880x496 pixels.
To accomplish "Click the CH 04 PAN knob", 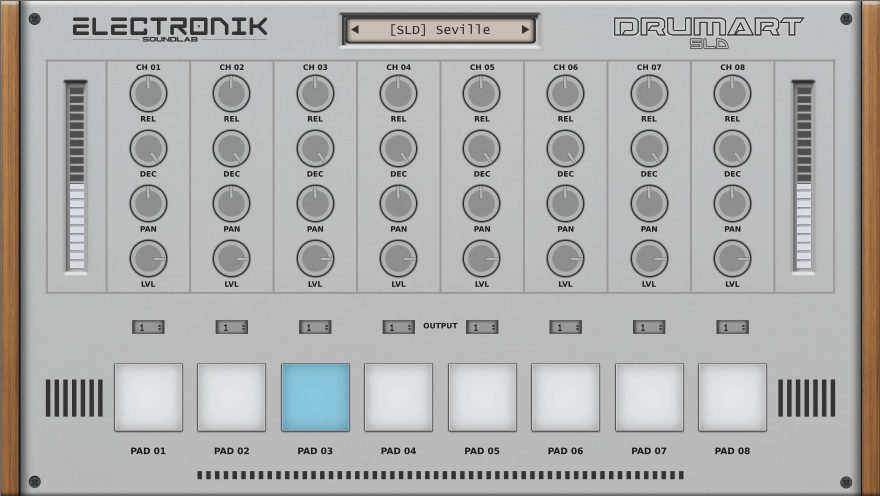I will tap(398, 204).
